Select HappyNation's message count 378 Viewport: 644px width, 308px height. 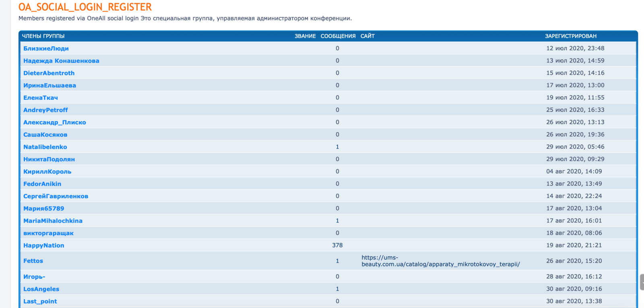[x=337, y=245]
